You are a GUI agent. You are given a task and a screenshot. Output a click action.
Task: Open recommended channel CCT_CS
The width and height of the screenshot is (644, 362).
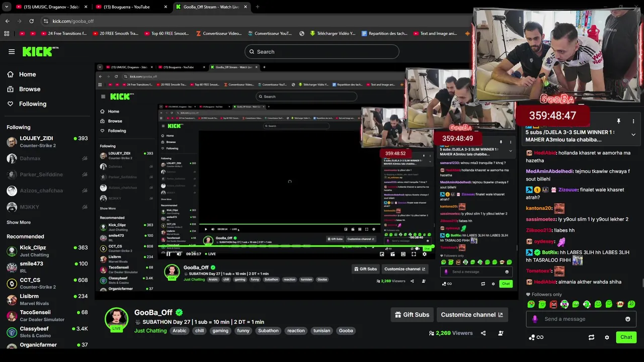pyautogui.click(x=47, y=284)
